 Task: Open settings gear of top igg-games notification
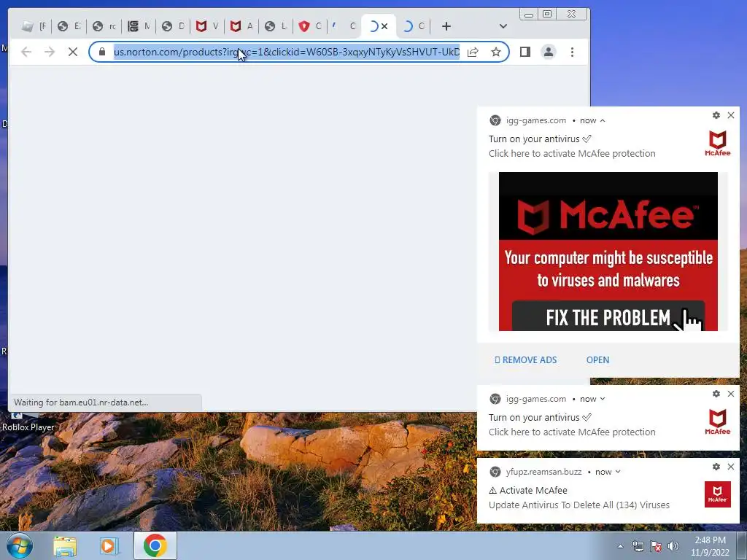click(x=716, y=115)
